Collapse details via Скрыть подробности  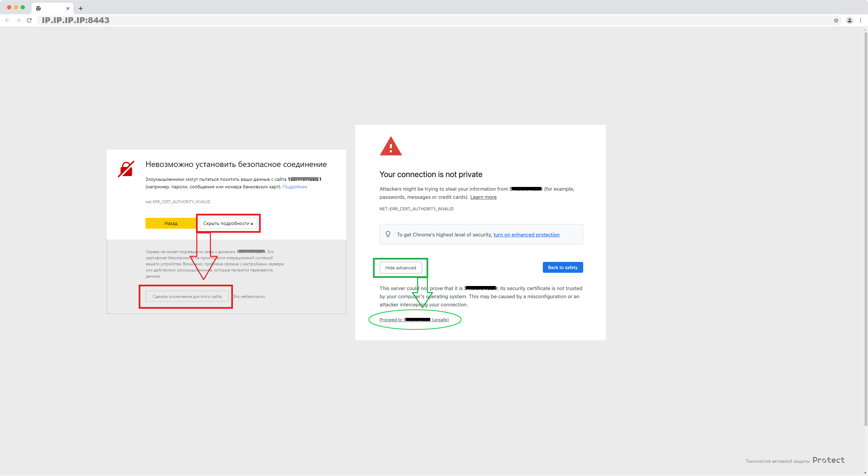tap(228, 223)
